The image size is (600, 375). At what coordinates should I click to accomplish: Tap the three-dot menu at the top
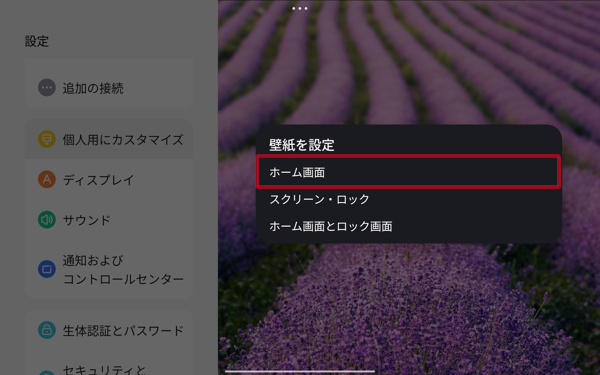tap(300, 8)
